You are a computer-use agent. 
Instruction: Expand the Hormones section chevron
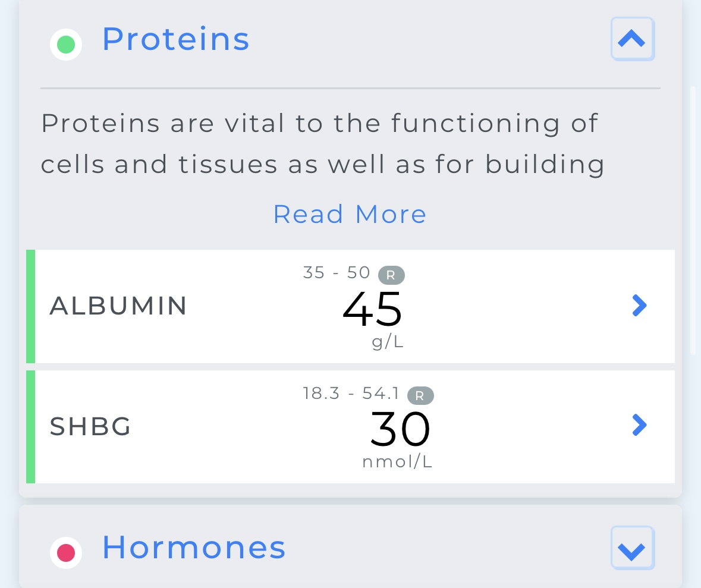pyautogui.click(x=632, y=548)
